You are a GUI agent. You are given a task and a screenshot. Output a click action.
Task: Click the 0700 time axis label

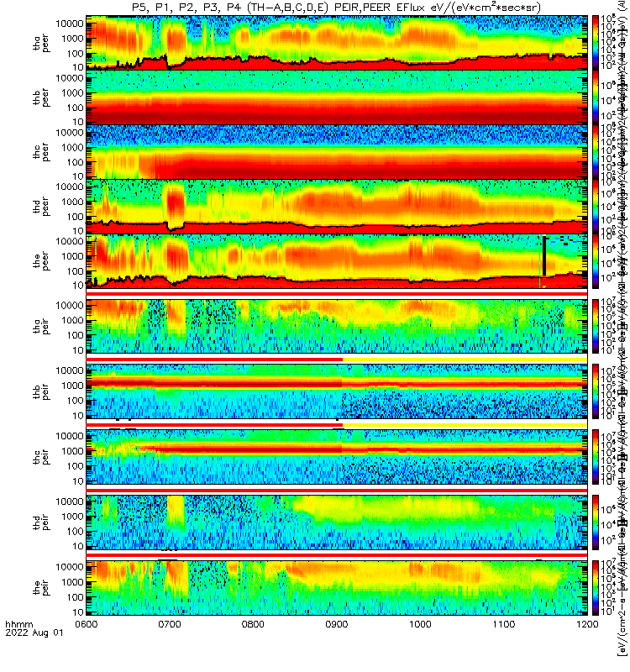[x=170, y=623]
